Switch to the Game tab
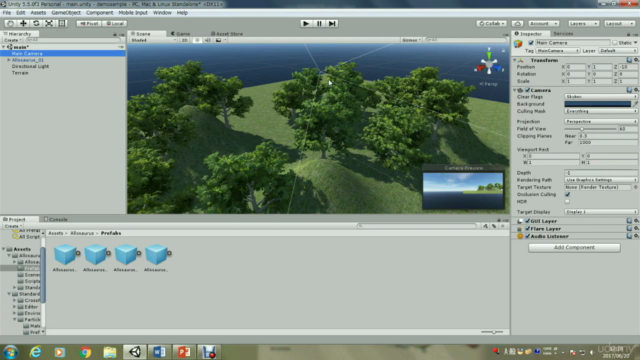 pos(180,34)
